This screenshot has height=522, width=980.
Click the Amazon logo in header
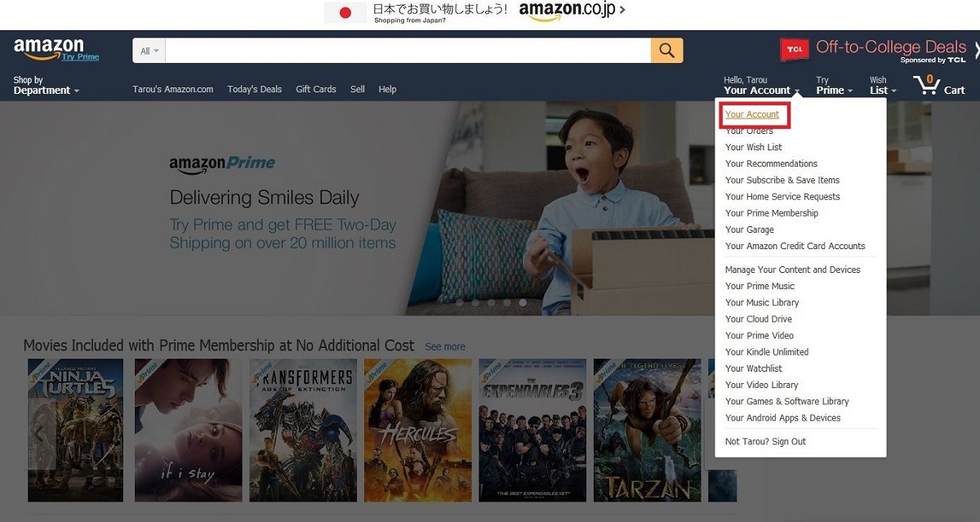48,49
